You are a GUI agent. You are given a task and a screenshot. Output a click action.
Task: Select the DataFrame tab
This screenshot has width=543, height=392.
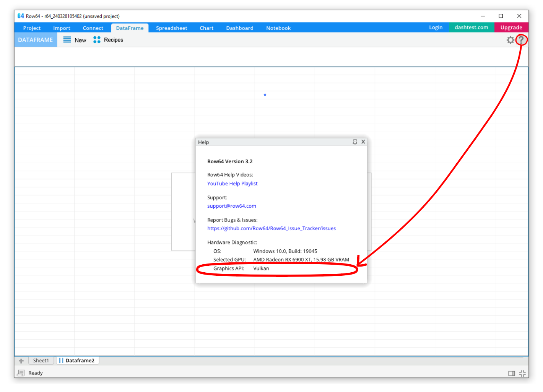click(130, 28)
